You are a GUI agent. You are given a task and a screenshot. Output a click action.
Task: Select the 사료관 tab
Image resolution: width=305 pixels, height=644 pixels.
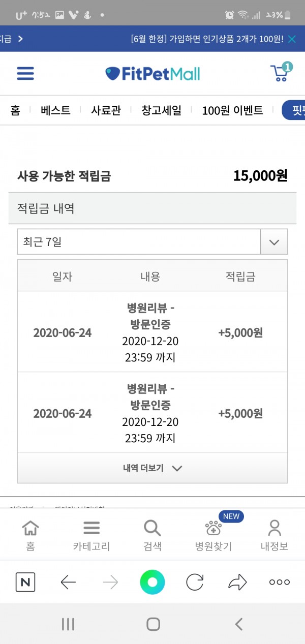[106, 110]
